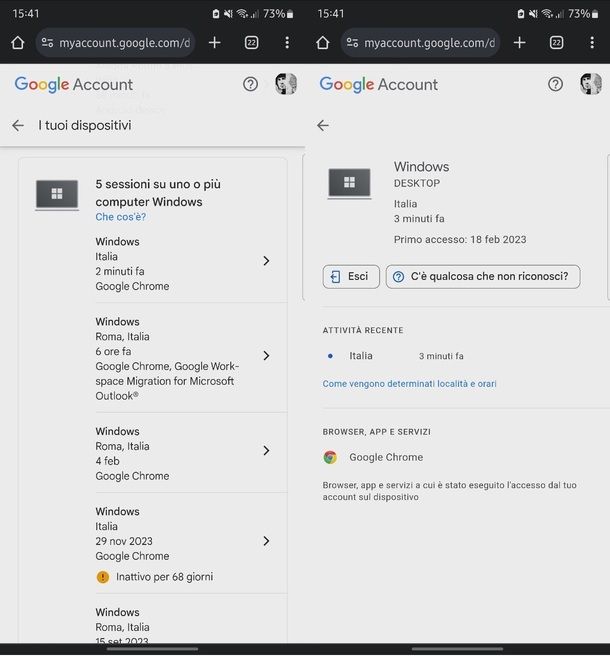
Task: Tap the home icon in left browser
Action: (18, 43)
